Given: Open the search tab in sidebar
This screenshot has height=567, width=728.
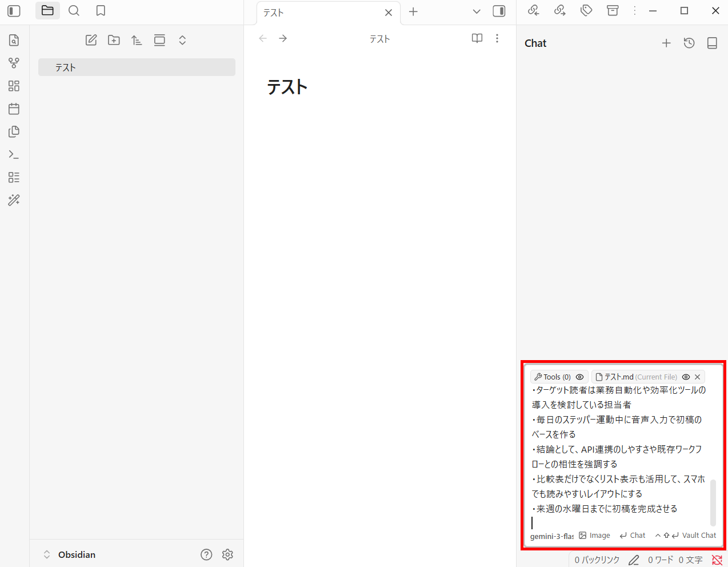Looking at the screenshot, I should 74,11.
